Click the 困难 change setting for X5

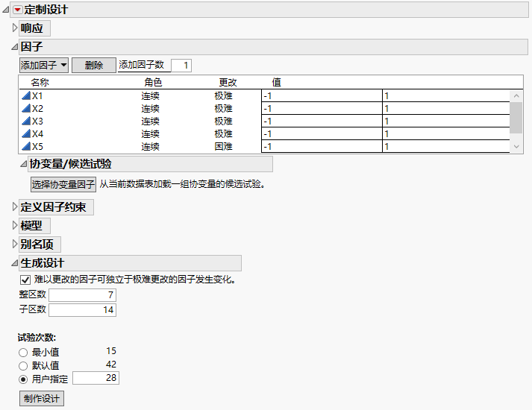point(223,147)
